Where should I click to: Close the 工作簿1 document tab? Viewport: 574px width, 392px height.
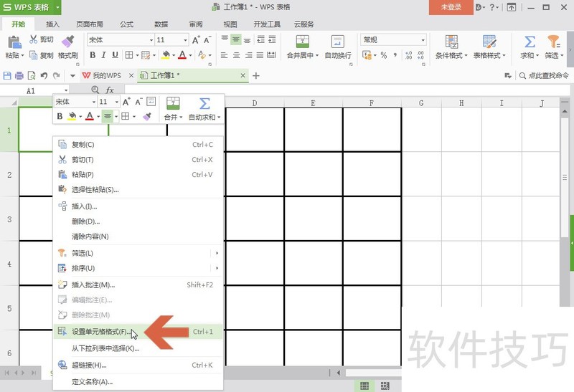point(243,75)
